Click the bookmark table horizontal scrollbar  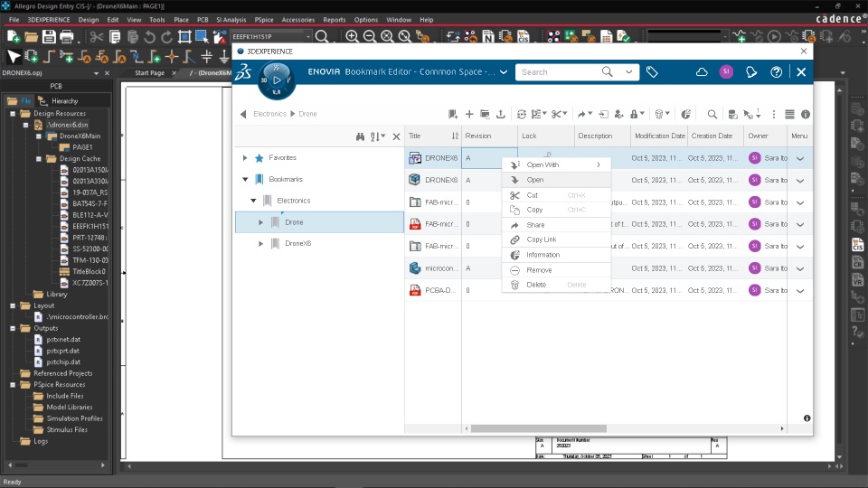tap(539, 428)
